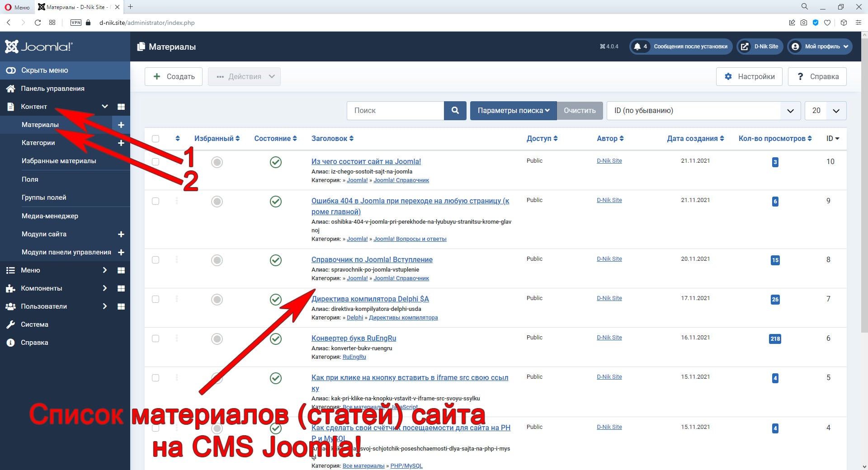Screen dimensions: 868x470
Task: Click the Создать button
Action: pos(174,76)
